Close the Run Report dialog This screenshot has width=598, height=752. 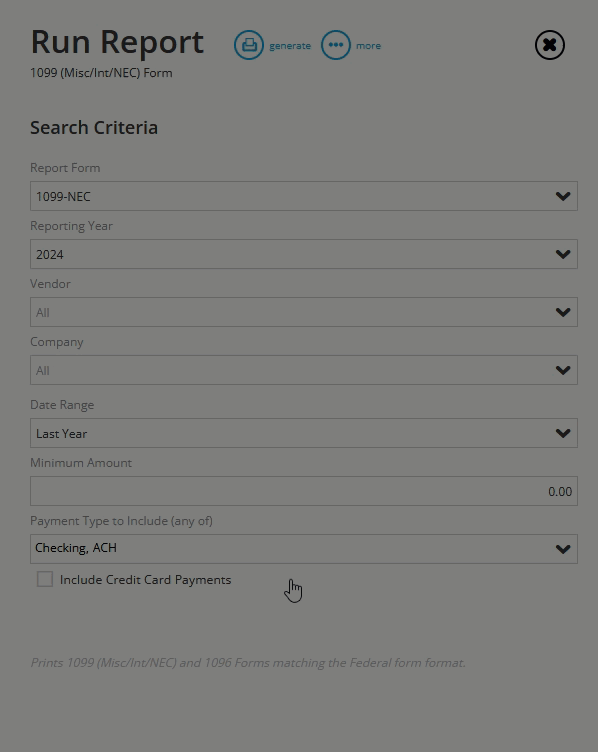pos(550,45)
